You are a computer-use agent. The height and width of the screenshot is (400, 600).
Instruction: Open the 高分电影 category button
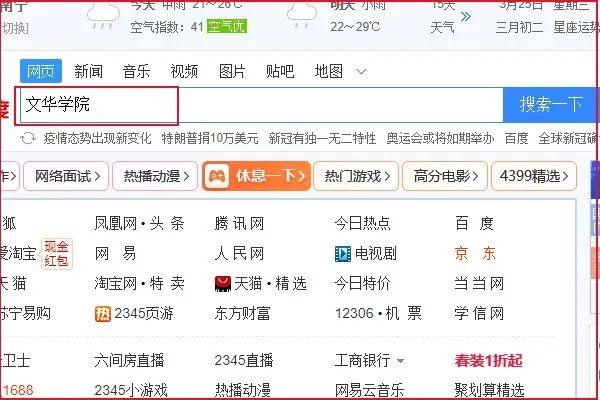[x=445, y=176]
